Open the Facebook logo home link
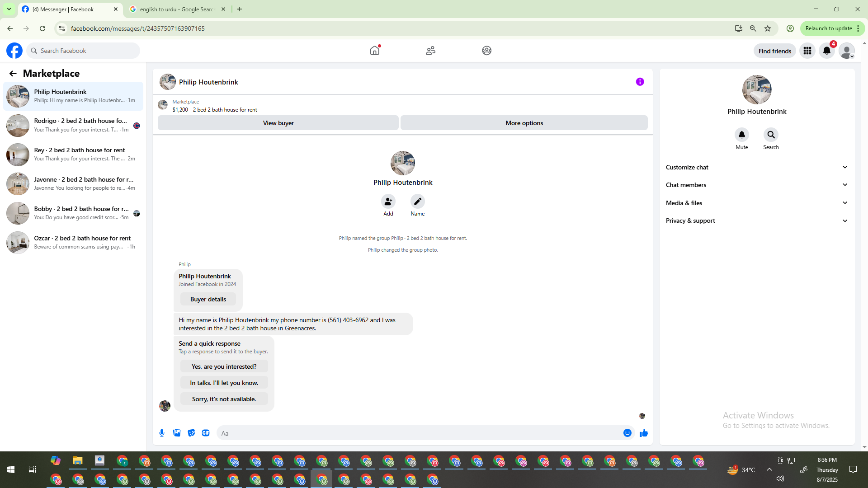This screenshot has height=488, width=868. tap(14, 51)
